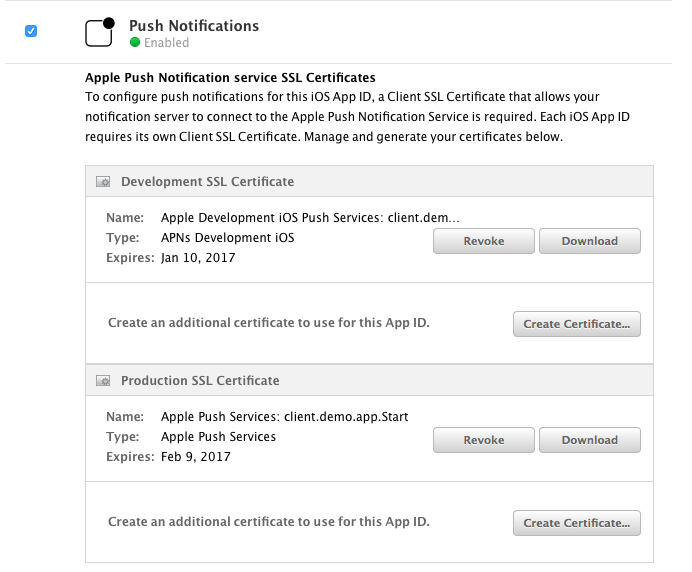
Task: Click the Apple Push Notification service heading
Action: click(230, 77)
